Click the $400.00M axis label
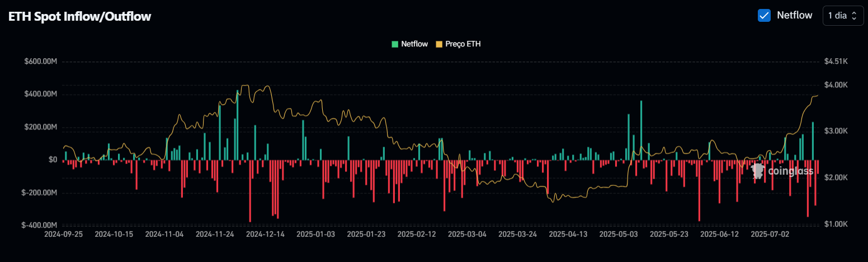 tap(41, 94)
